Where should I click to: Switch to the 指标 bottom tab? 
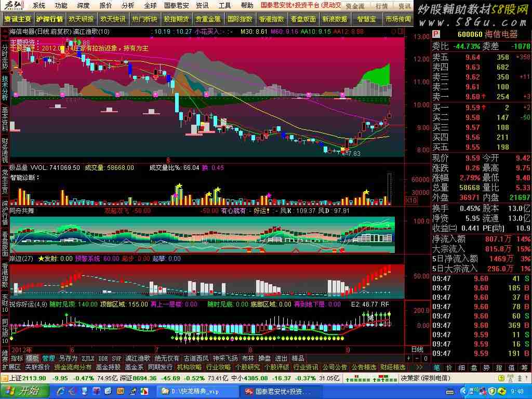click(x=17, y=358)
